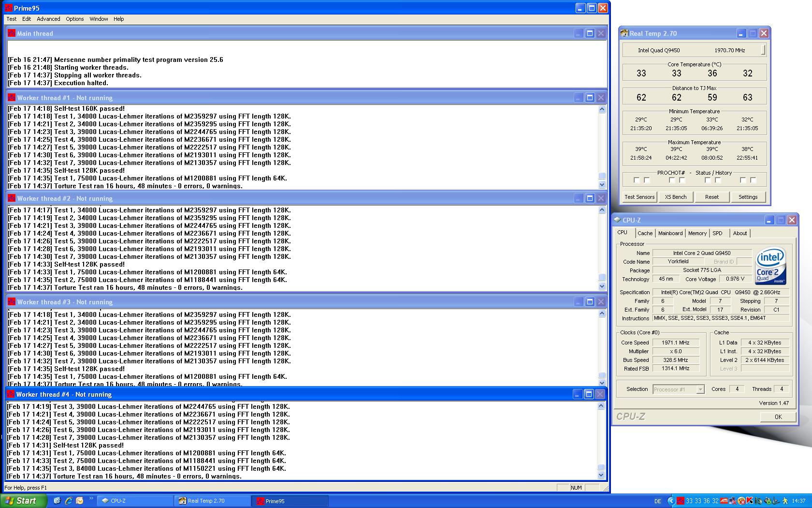Expand hidden tray icons with the arrow button

pyautogui.click(x=671, y=501)
